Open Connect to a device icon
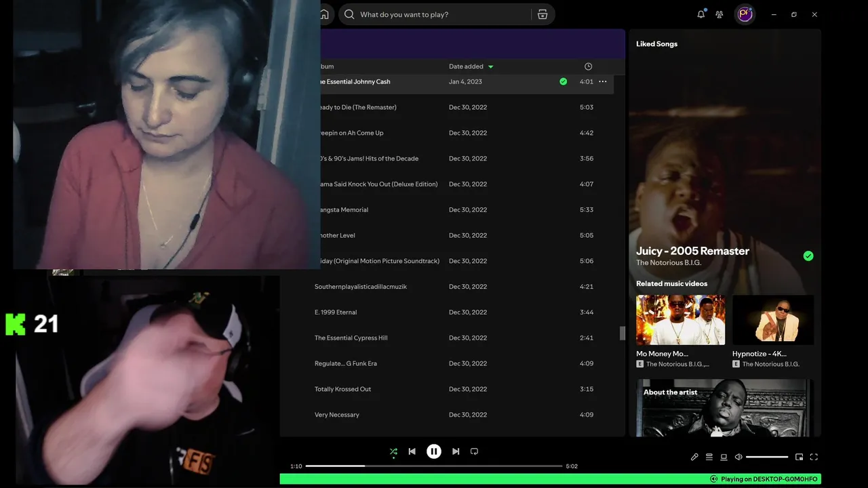868x488 pixels. [724, 457]
